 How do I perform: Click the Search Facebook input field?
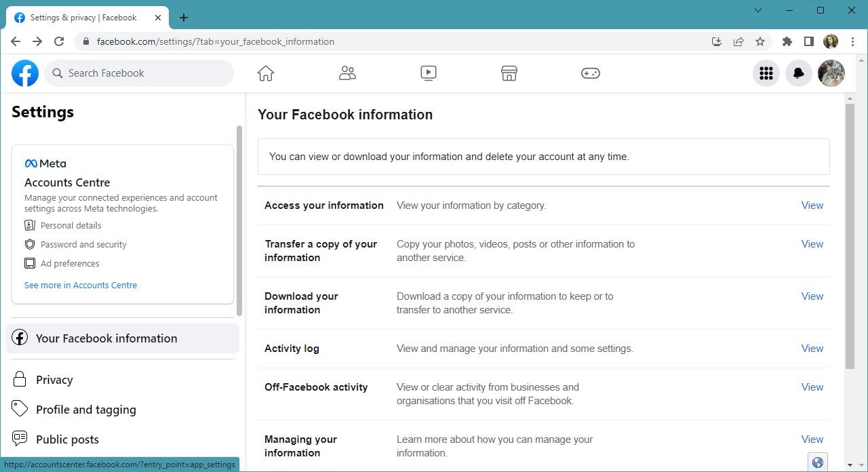tap(139, 73)
